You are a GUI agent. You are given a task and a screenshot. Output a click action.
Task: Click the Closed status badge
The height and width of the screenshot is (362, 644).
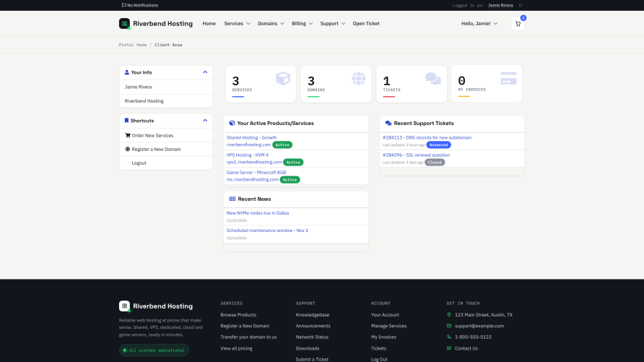pos(435,163)
